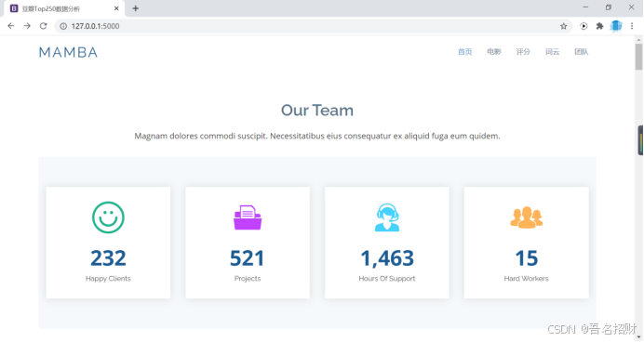Open the 首页 nav link
The width and height of the screenshot is (644, 342).
[x=465, y=52]
